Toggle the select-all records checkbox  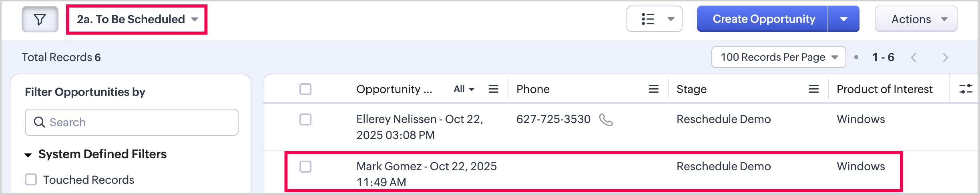point(305,89)
